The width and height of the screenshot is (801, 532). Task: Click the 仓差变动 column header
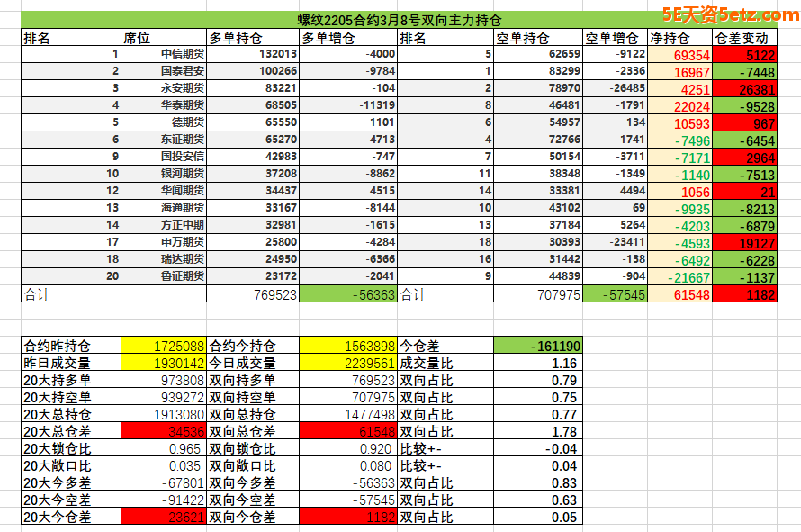743,38
